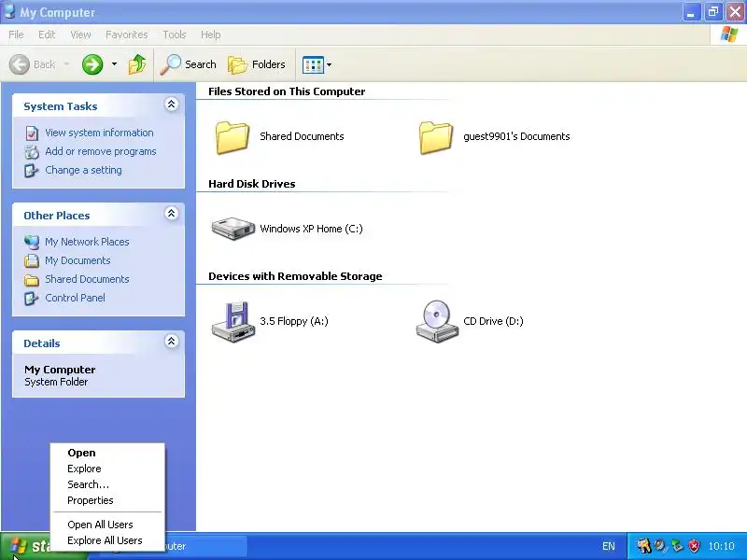Image resolution: width=747 pixels, height=560 pixels.
Task: Open the Forward history dropdown arrow
Action: (114, 63)
